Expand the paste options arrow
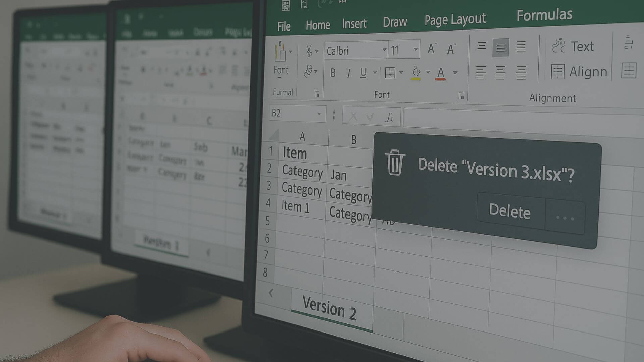 tap(291, 52)
